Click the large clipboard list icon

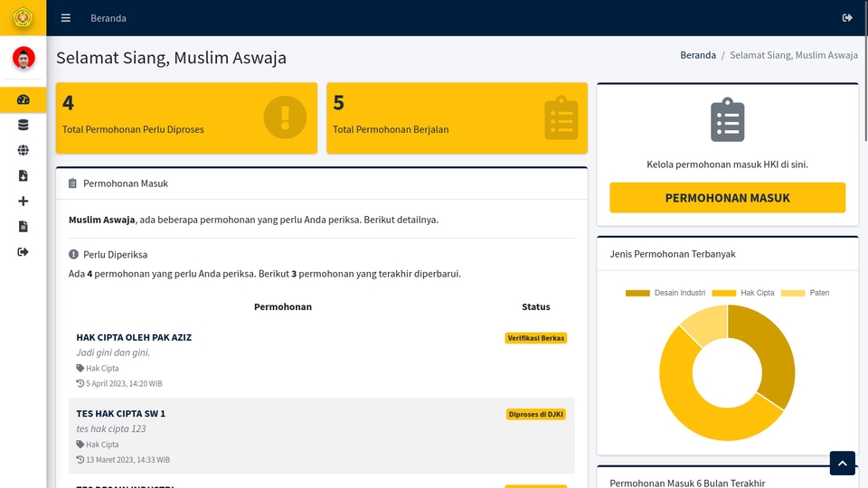click(x=727, y=120)
